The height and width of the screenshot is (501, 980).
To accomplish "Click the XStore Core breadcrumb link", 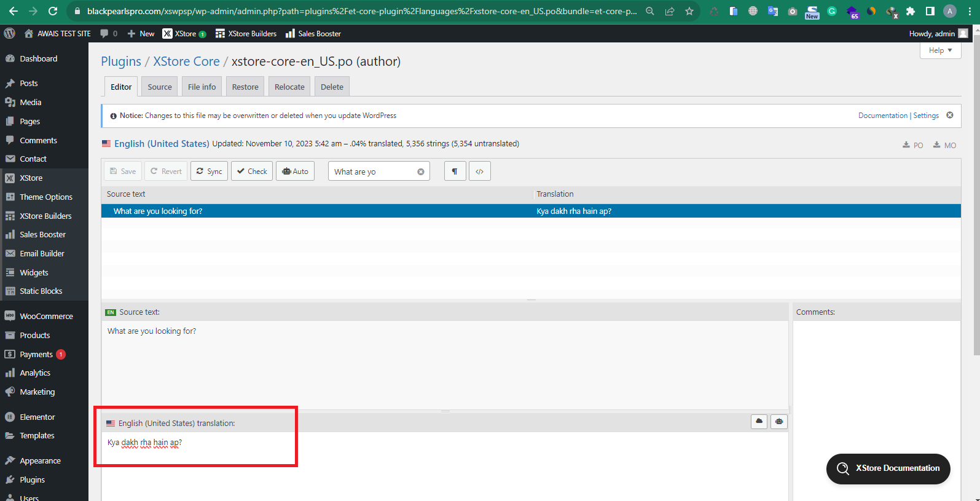I will coord(186,61).
